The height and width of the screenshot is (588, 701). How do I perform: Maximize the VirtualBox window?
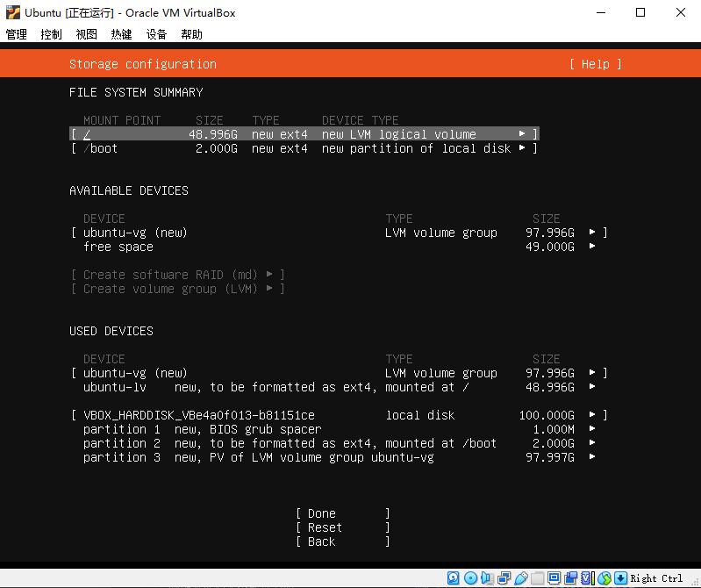640,12
